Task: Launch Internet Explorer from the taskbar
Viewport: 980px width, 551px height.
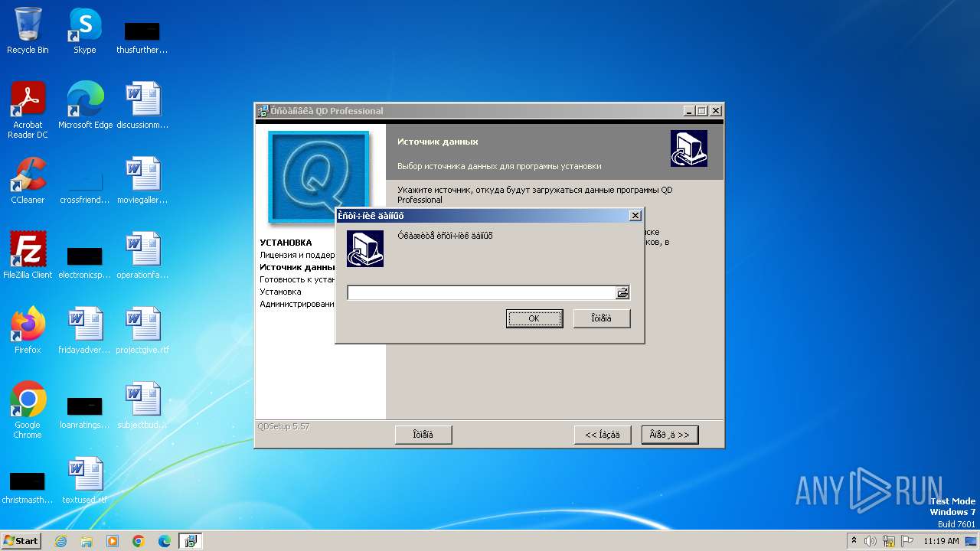Action: pyautogui.click(x=60, y=541)
